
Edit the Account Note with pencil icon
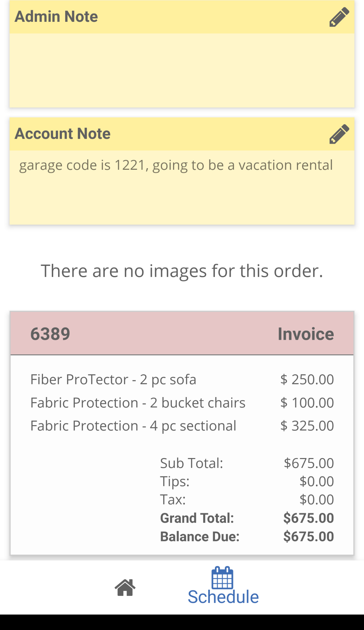(339, 134)
